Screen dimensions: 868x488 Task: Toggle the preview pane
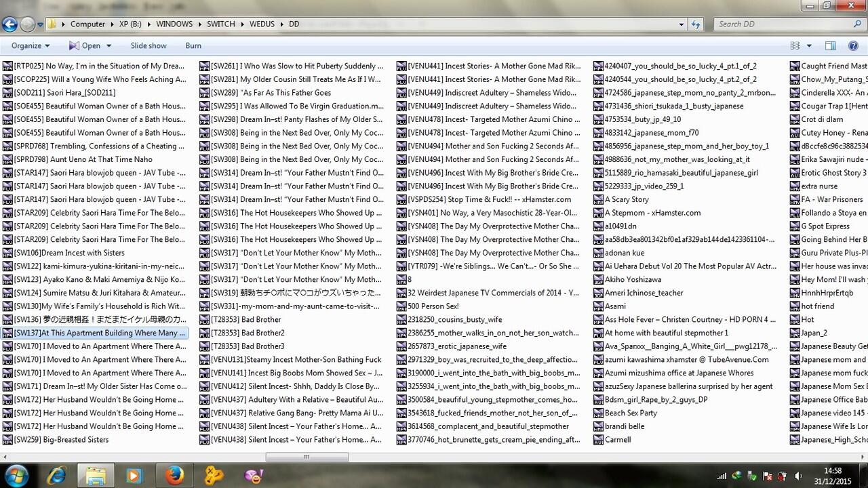(830, 46)
